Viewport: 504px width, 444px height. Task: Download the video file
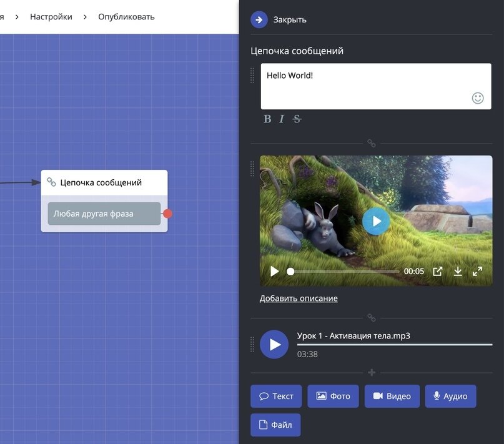[457, 272]
